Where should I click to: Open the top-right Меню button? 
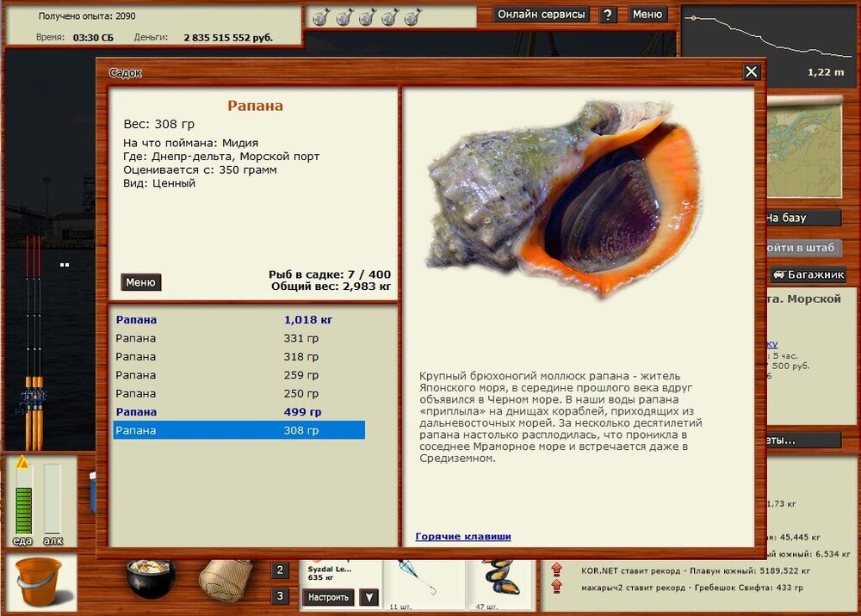tap(647, 15)
